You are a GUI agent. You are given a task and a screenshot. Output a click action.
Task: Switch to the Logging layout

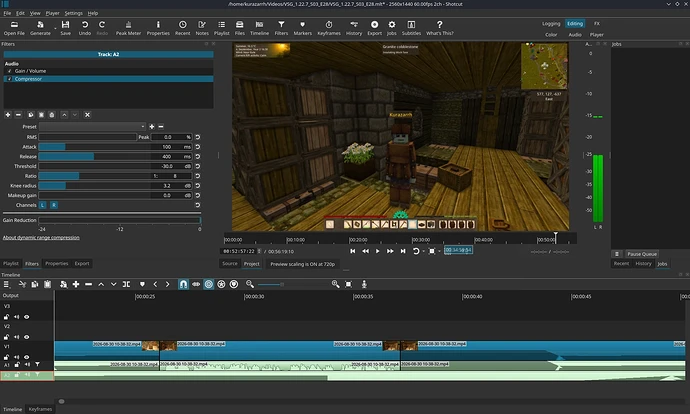click(551, 24)
